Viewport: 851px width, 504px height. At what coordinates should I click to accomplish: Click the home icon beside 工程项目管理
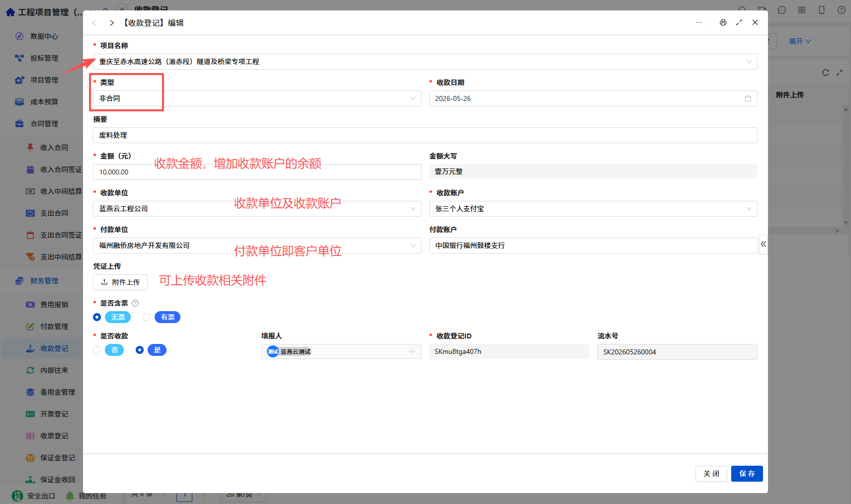pos(10,12)
